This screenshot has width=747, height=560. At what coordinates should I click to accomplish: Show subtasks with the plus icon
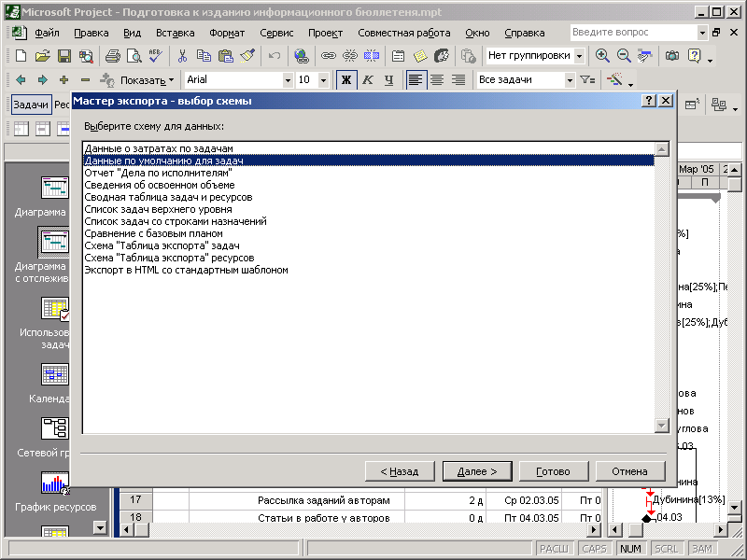point(63,80)
